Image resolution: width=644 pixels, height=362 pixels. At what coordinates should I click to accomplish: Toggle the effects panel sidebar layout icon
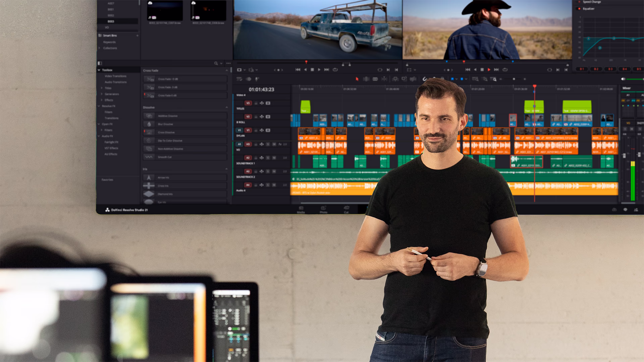100,63
